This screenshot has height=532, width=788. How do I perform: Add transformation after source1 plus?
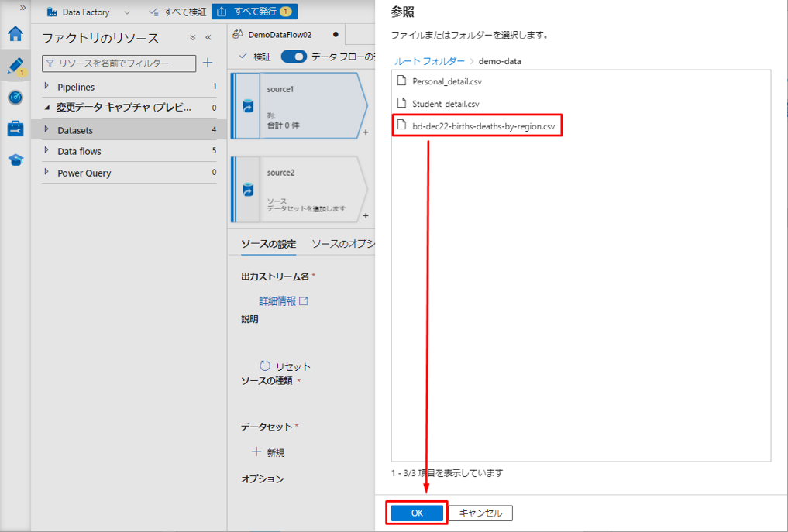tap(366, 132)
